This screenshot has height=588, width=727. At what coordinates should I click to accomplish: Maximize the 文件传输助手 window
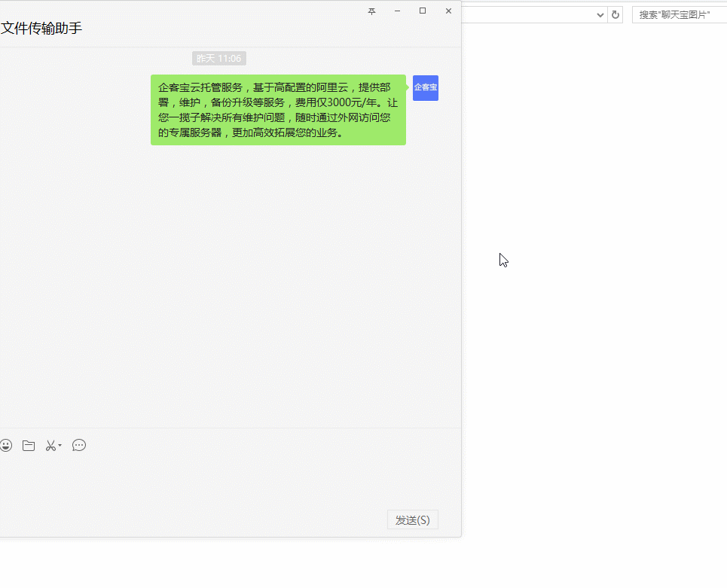point(423,11)
